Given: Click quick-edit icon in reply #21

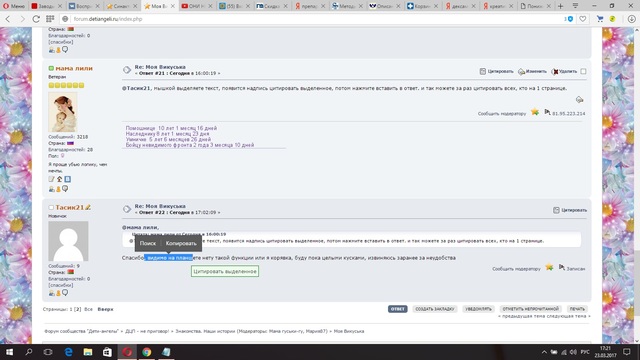Looking at the screenshot, I should [x=579, y=100].
